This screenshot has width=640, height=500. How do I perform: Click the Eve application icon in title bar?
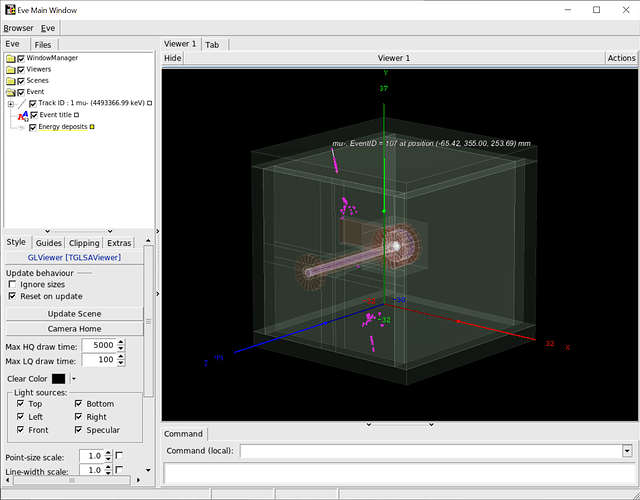pos(10,10)
